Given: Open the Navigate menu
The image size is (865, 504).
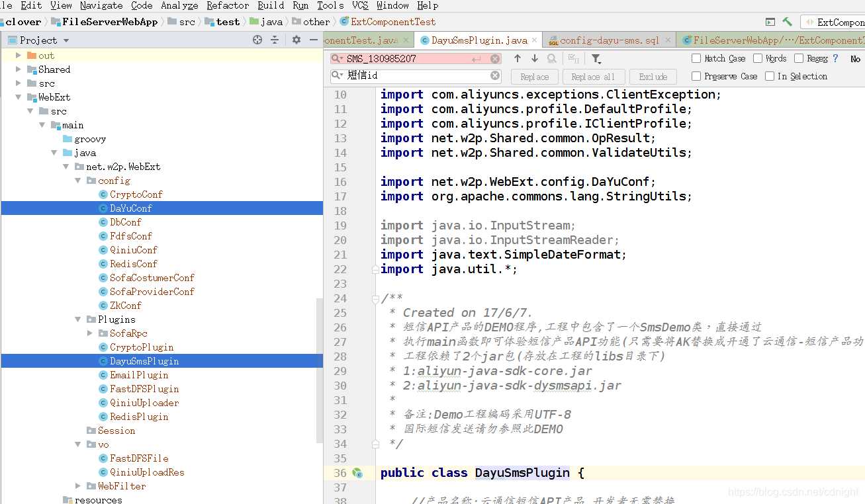Looking at the screenshot, I should click(101, 5).
